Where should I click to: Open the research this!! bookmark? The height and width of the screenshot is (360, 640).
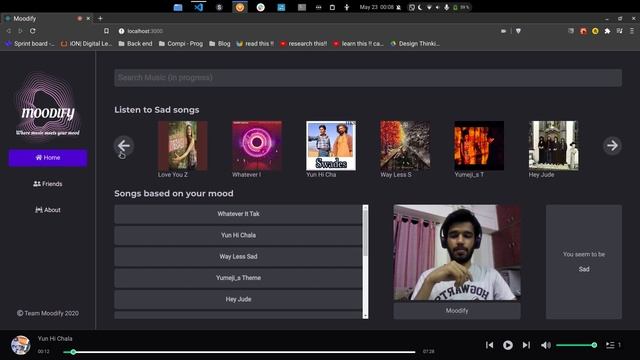click(x=303, y=44)
